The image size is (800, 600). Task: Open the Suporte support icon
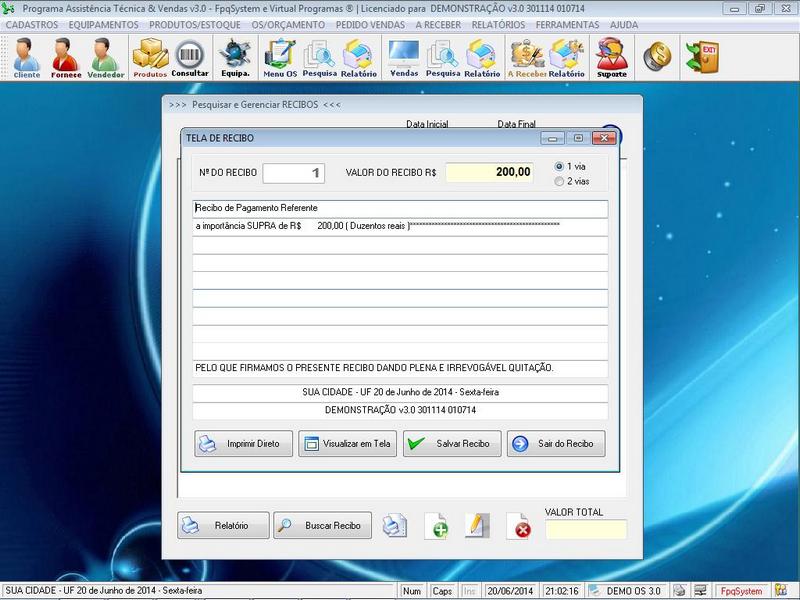click(612, 58)
